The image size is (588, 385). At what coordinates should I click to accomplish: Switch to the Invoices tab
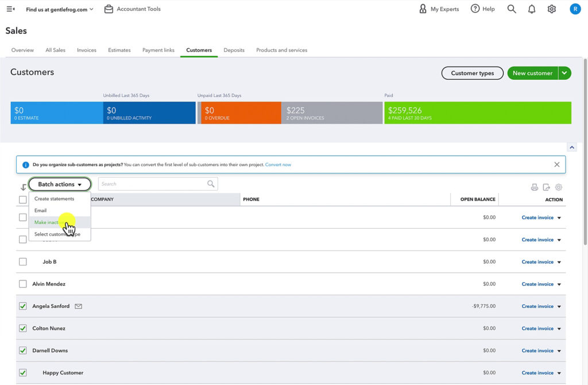click(x=86, y=50)
